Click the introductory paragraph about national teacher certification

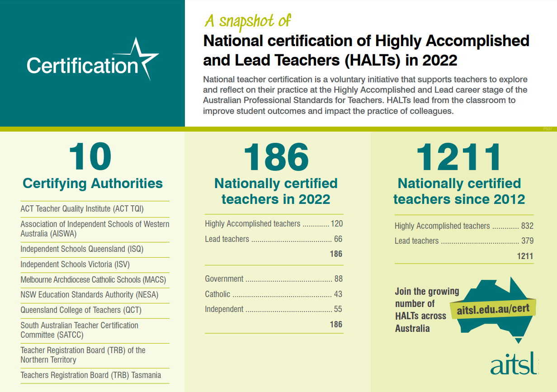365,95
